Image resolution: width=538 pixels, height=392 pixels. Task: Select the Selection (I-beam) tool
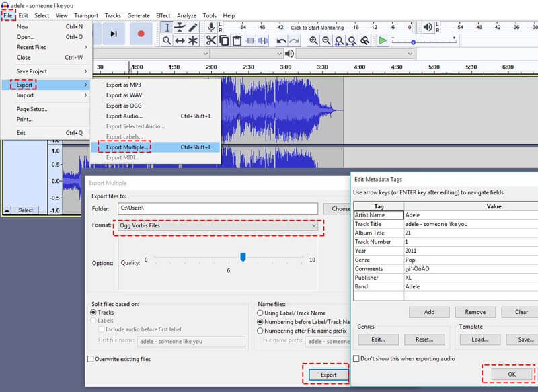tap(167, 28)
